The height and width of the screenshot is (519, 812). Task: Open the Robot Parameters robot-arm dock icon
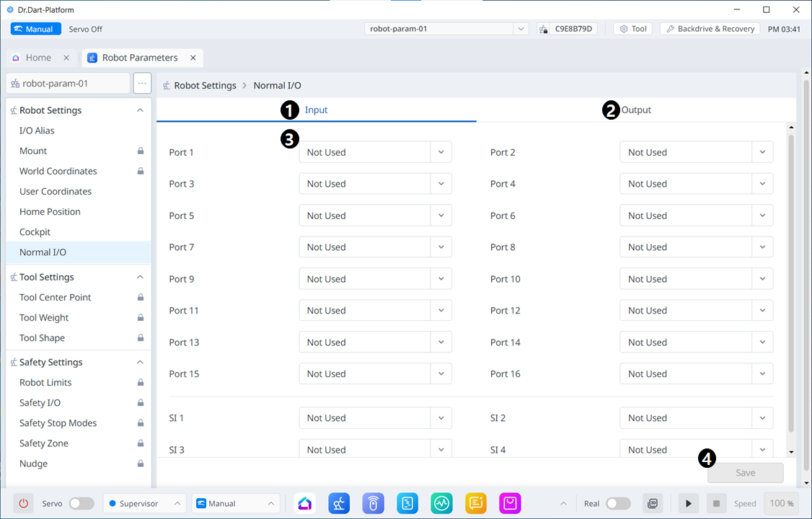click(x=340, y=503)
